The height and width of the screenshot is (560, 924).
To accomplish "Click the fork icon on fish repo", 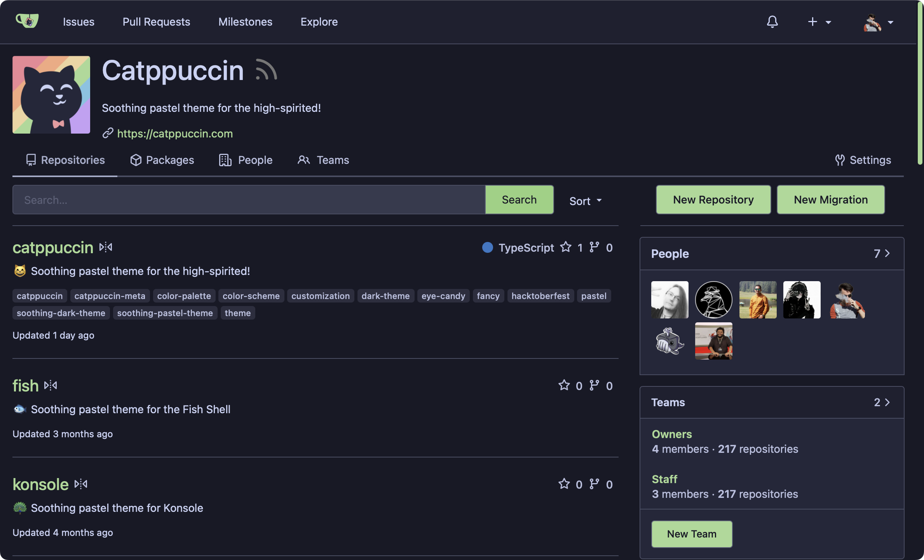I will (x=594, y=385).
